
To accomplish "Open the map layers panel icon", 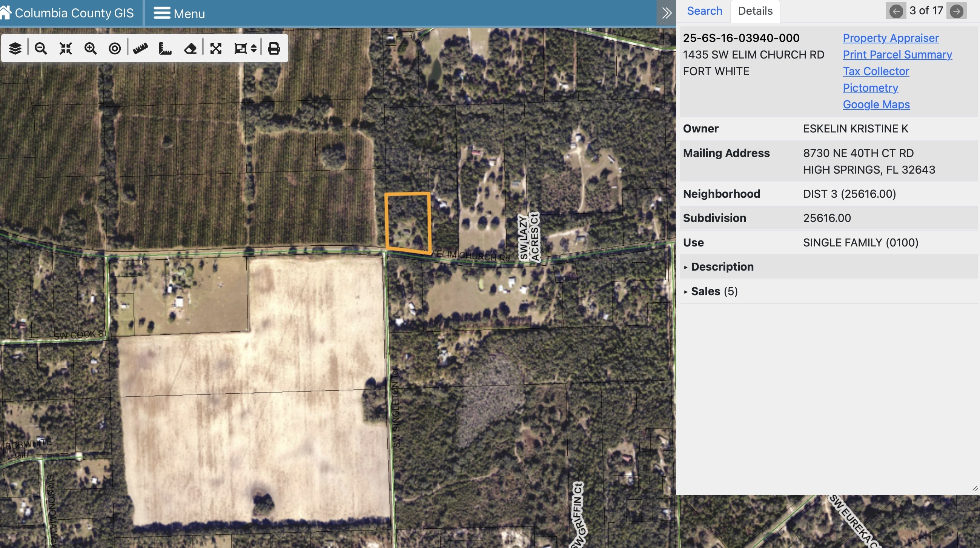I will [x=15, y=48].
